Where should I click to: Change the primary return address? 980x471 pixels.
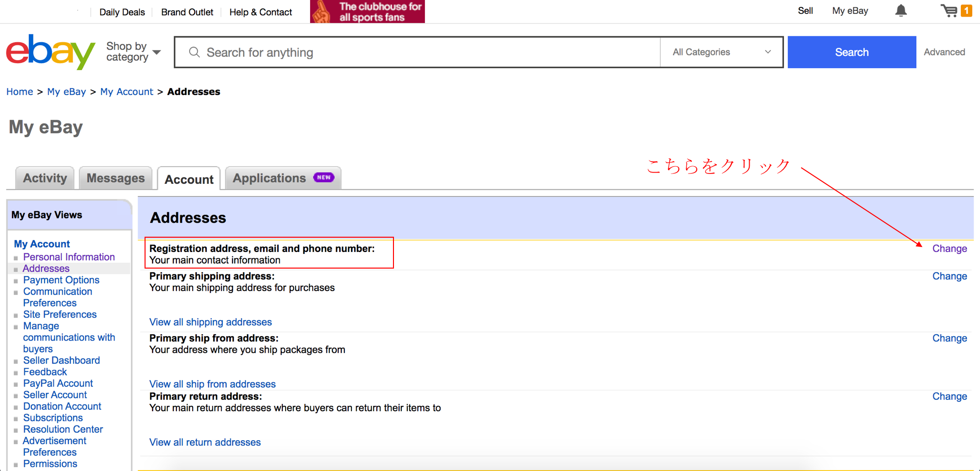(x=950, y=397)
